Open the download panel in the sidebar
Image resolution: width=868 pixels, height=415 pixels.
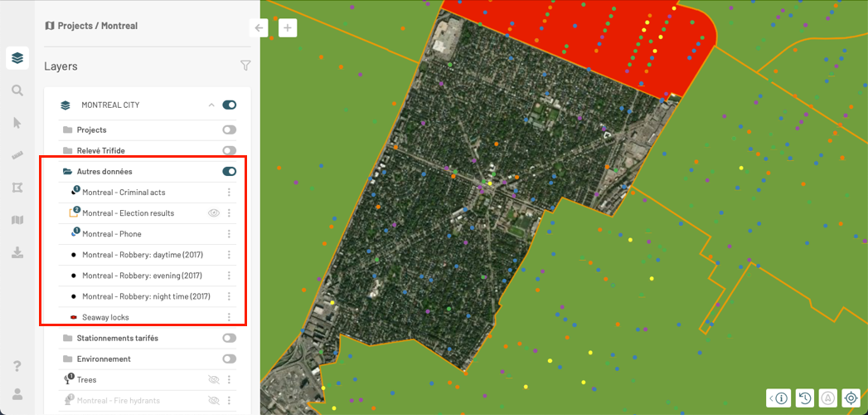point(17,252)
